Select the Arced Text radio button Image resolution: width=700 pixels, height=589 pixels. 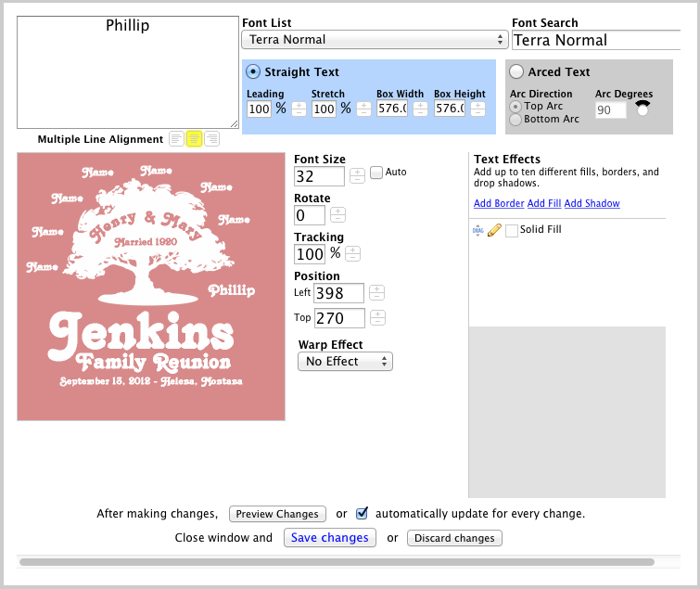coord(516,72)
